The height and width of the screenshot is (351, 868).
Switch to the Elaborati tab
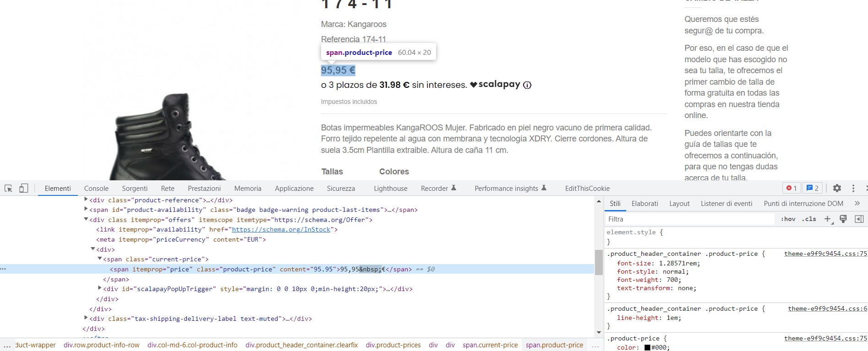[x=644, y=204]
